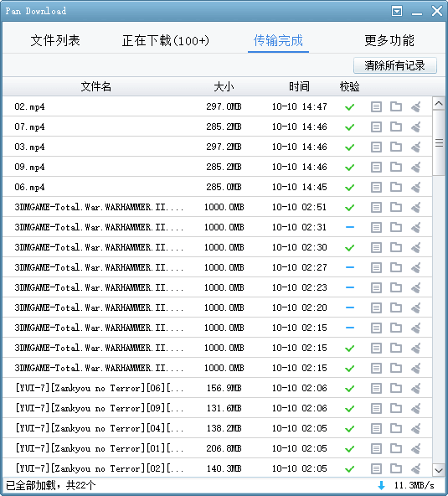The image size is (448, 496).
Task: Click the vertical scrollbar thumb
Action: (x=439, y=142)
